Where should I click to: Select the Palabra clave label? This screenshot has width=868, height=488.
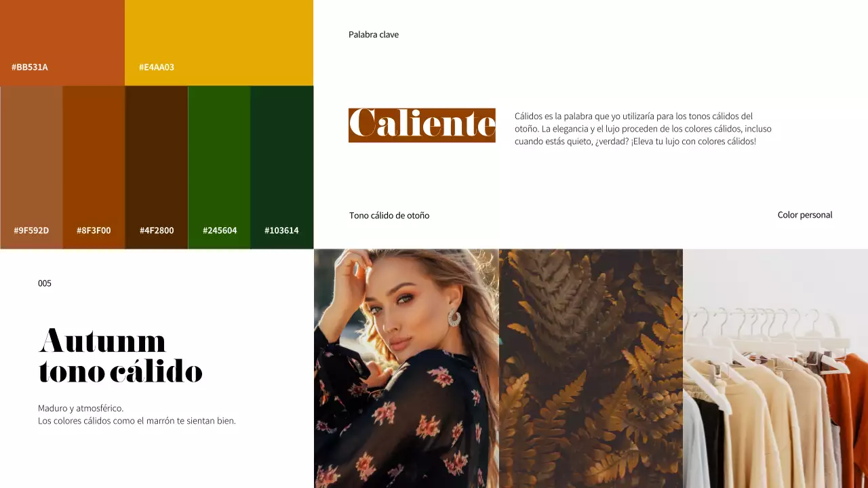click(374, 35)
